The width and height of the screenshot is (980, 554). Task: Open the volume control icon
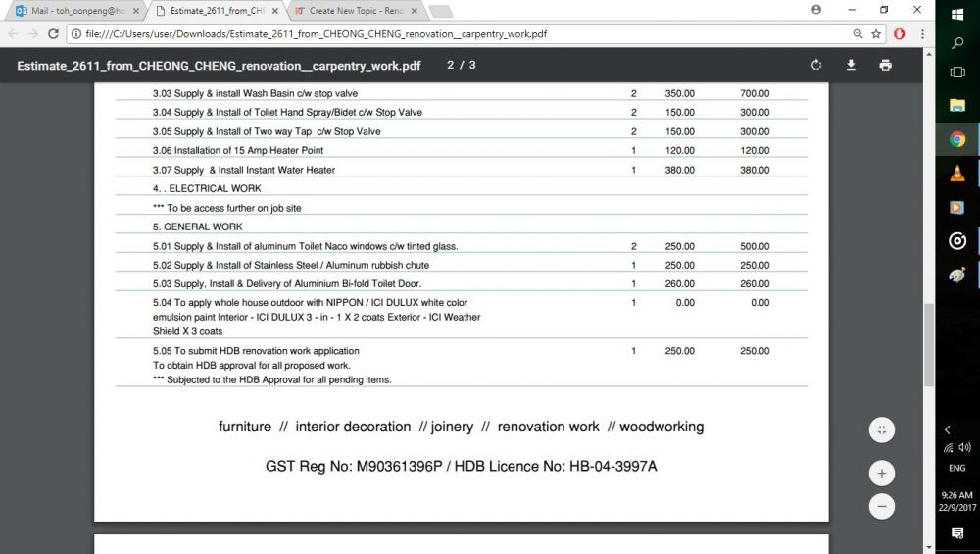tap(965, 447)
